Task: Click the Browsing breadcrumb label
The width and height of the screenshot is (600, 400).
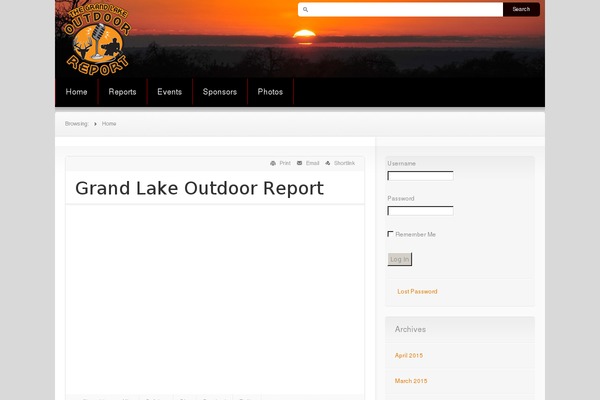Action: [x=77, y=124]
